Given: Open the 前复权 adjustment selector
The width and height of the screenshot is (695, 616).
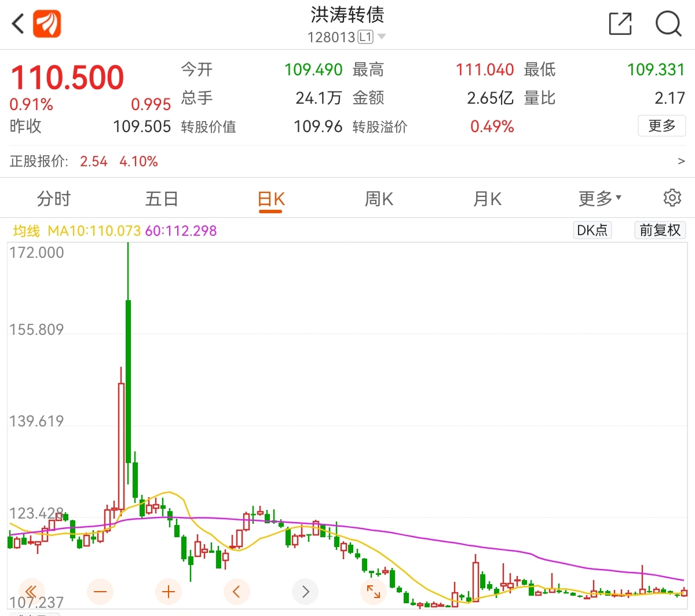Looking at the screenshot, I should [x=660, y=230].
